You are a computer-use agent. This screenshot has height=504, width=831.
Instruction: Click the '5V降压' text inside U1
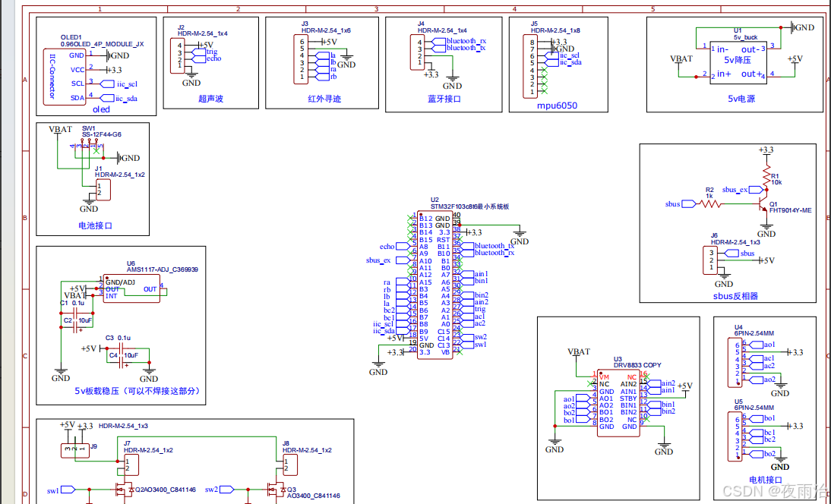click(x=738, y=61)
